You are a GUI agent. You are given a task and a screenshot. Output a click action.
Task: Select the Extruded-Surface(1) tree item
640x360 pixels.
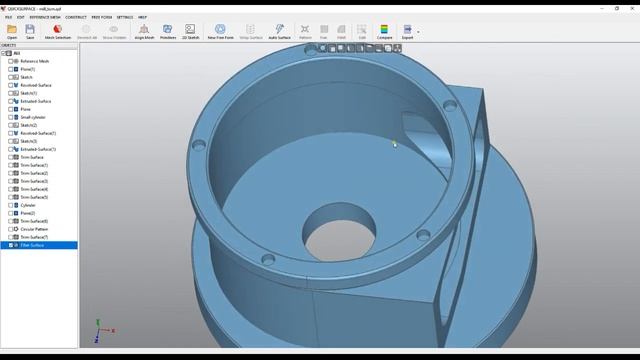pyautogui.click(x=38, y=149)
